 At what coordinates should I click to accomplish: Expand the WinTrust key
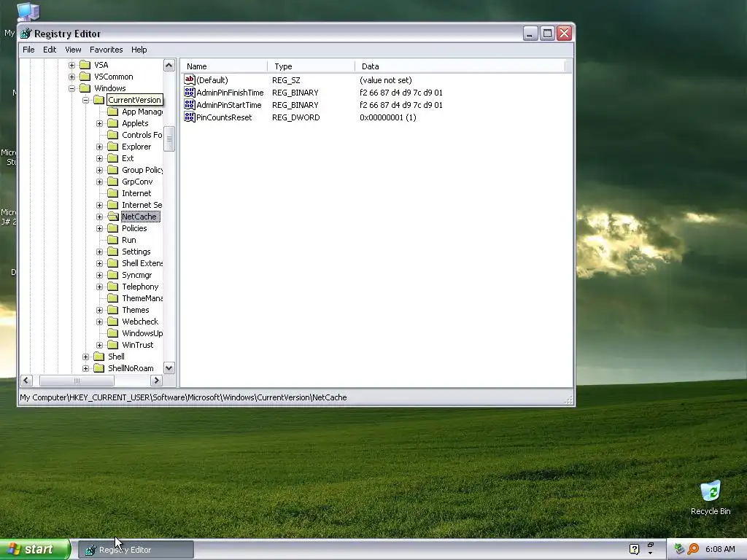(x=99, y=345)
